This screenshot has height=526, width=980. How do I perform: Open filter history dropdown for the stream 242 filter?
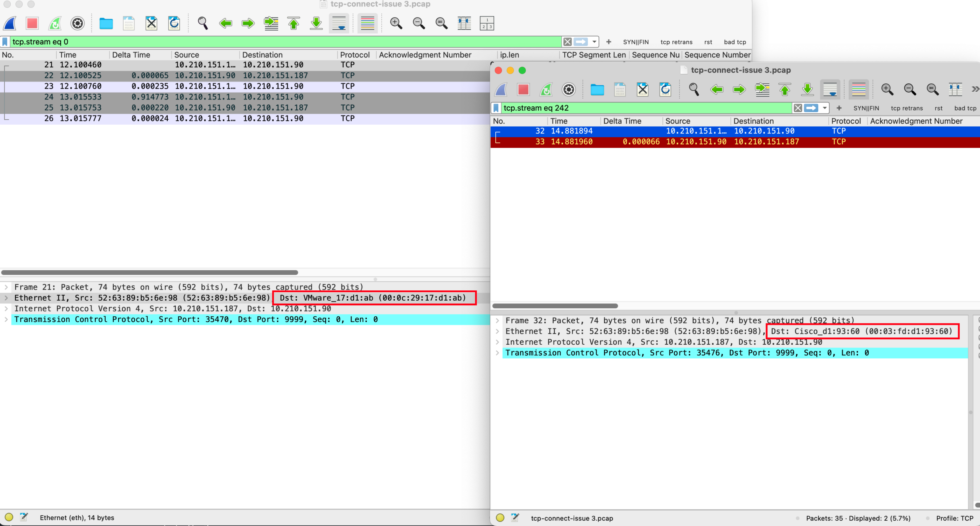(x=825, y=108)
